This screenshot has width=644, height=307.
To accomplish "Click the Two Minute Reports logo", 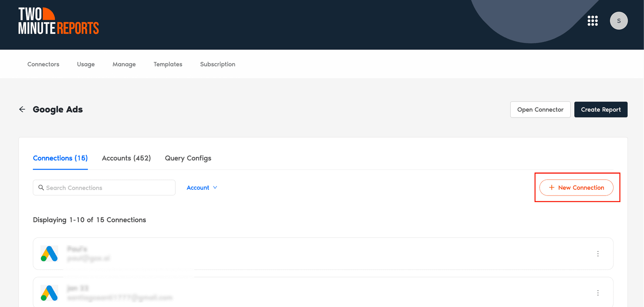I will tap(58, 20).
